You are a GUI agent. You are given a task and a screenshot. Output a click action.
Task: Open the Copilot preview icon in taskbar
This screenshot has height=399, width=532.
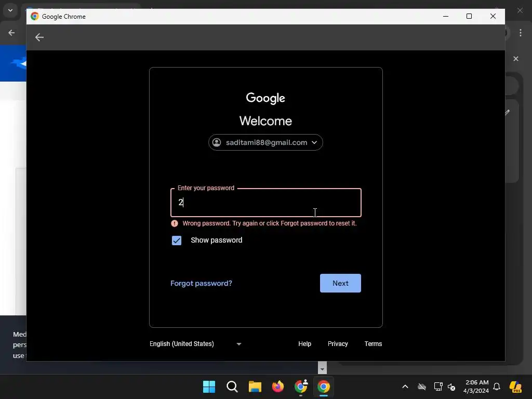pyautogui.click(x=515, y=387)
